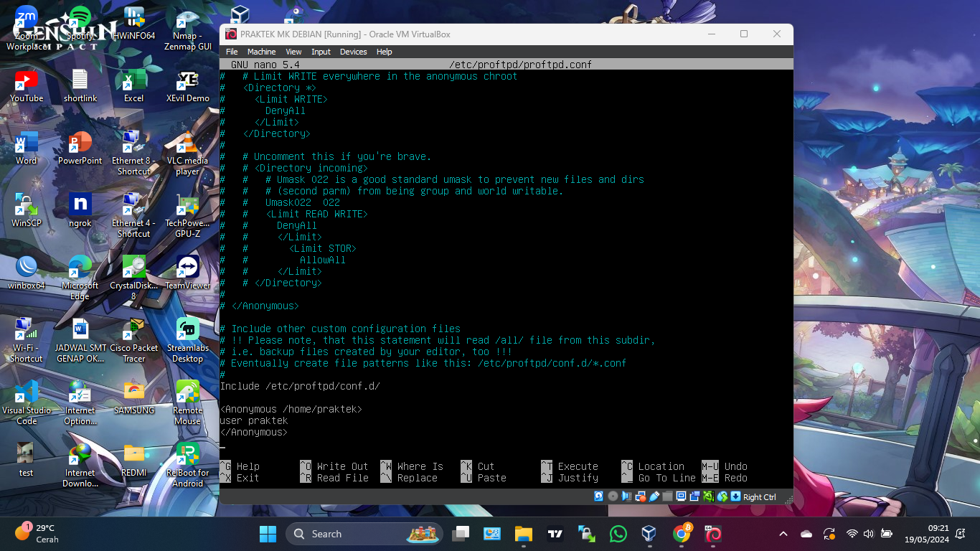The width and height of the screenshot is (980, 551).
Task: Select the VLC media player desktop icon
Action: pos(188,153)
